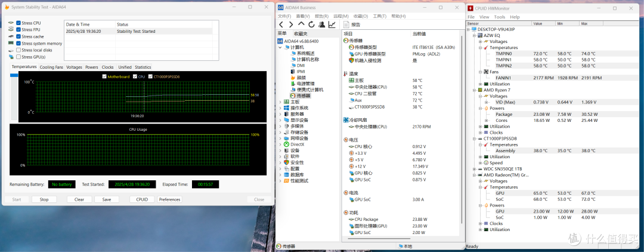
Task: Click the DirectX Xbox icon in tree
Action: [x=287, y=145]
